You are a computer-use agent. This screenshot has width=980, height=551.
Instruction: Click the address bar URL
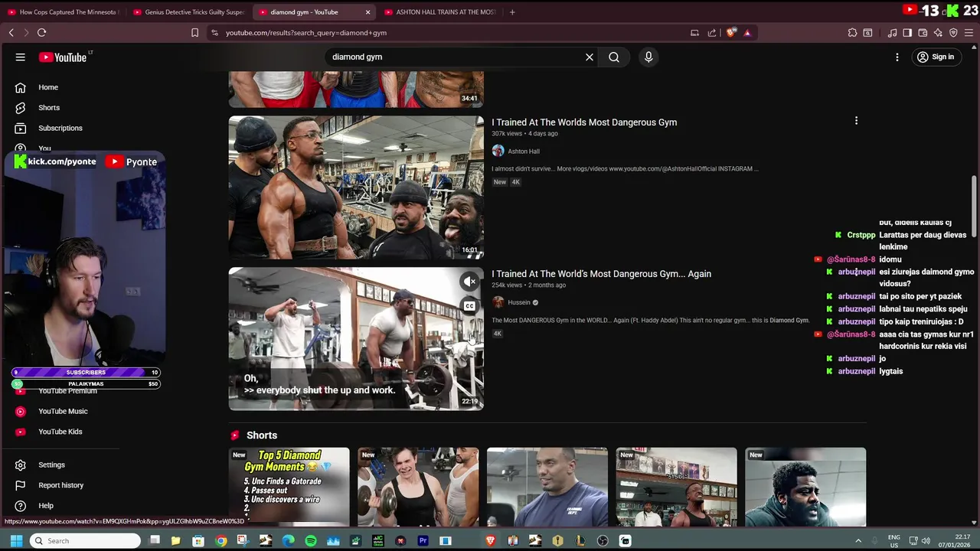[x=306, y=33]
